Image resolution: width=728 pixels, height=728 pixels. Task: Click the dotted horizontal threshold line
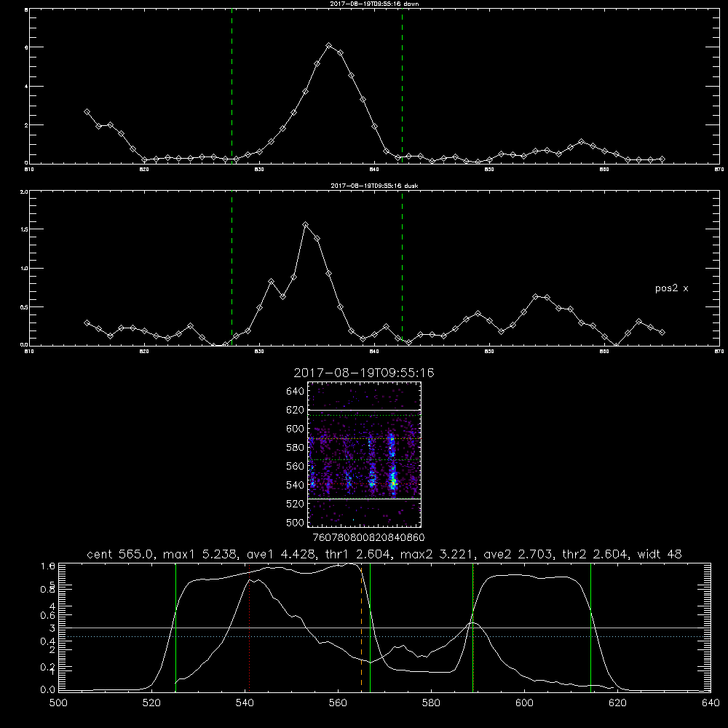click(384, 637)
